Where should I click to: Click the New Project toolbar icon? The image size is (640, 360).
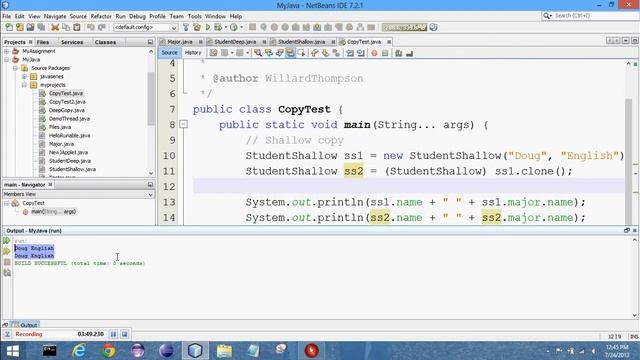[20, 27]
